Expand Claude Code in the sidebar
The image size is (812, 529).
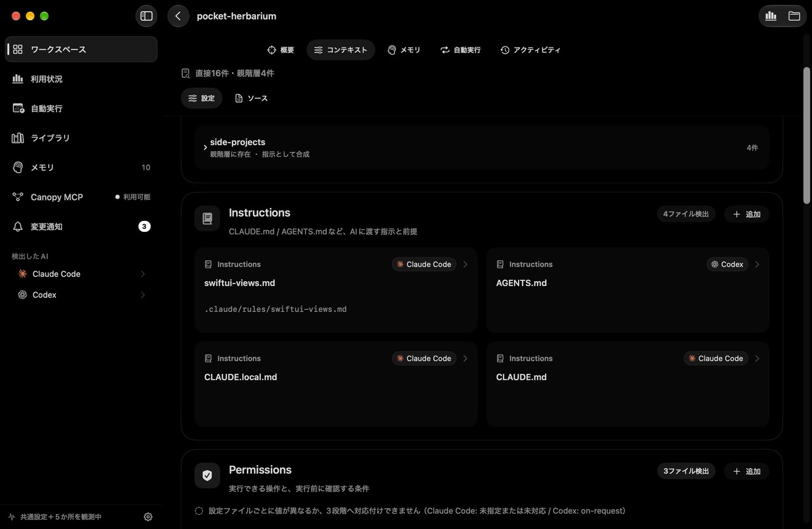143,274
